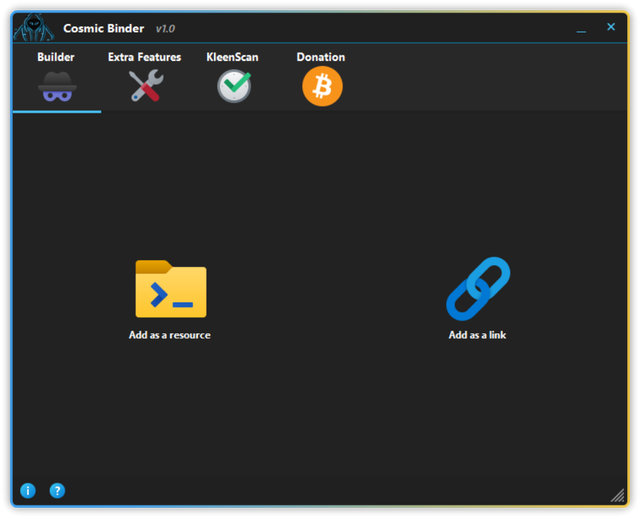Close the Cosmic Binder window

pos(611,27)
